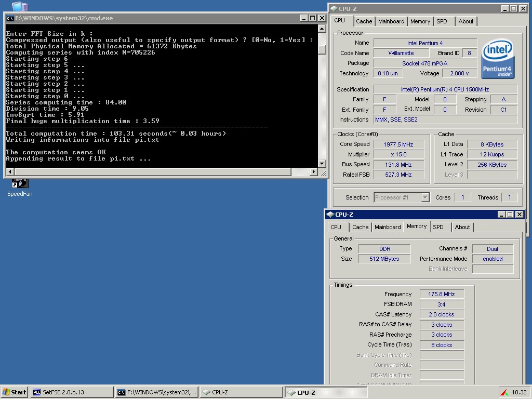Click the Stepping value A

pos(503,99)
